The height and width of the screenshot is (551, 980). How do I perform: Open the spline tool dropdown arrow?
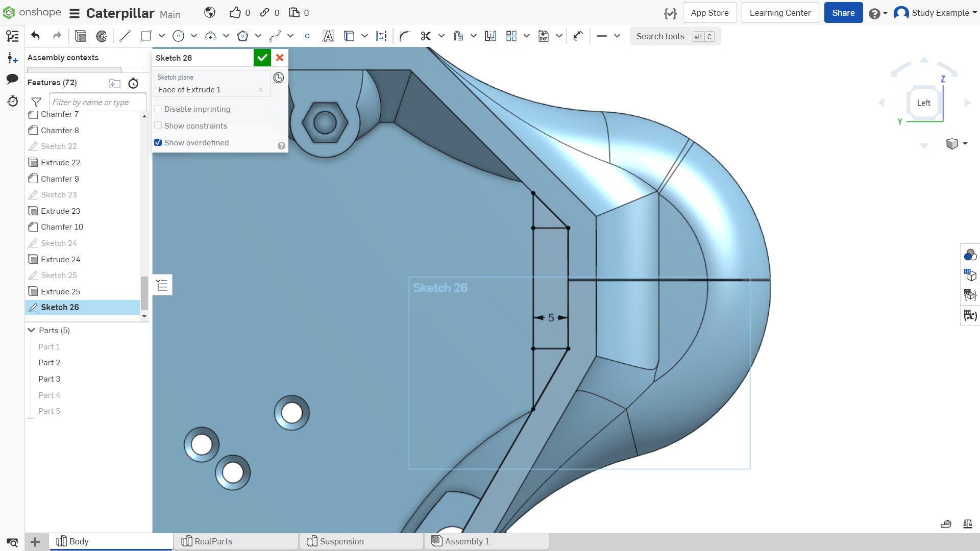click(290, 36)
